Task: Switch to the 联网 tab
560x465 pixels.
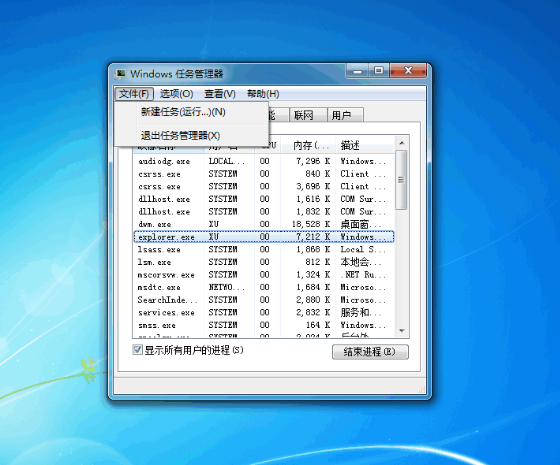Action: (x=308, y=115)
